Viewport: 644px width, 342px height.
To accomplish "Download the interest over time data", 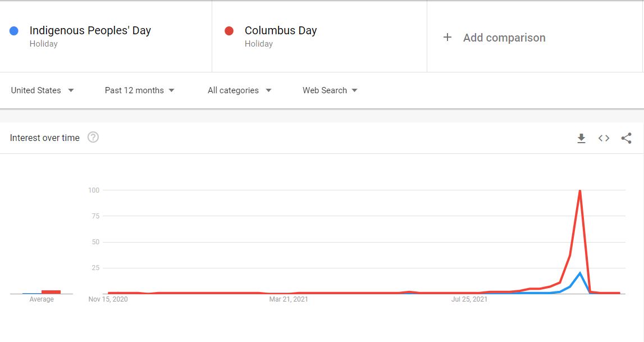I will [x=581, y=138].
